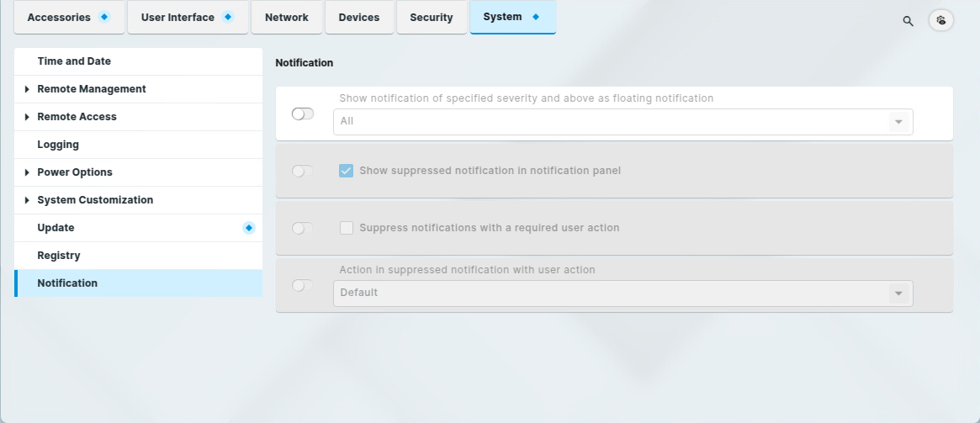The width and height of the screenshot is (980, 423).
Task: Click blue diamond indicator on System tab
Action: tap(536, 17)
